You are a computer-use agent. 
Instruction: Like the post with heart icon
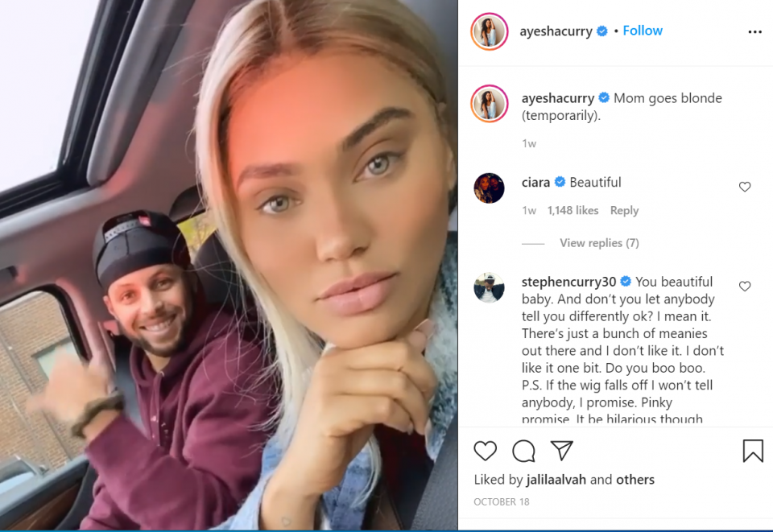(x=485, y=451)
